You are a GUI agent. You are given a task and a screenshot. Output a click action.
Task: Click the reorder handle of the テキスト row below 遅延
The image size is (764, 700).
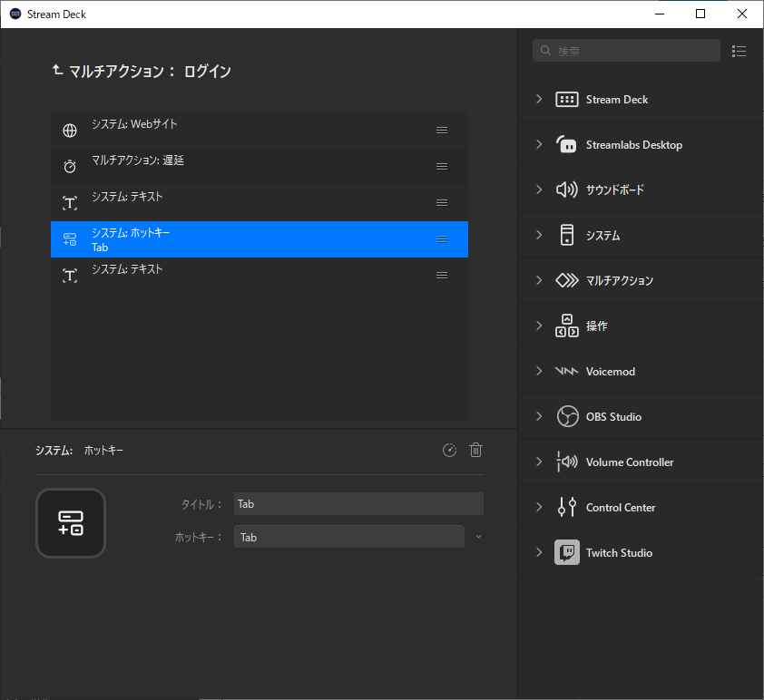pos(442,202)
